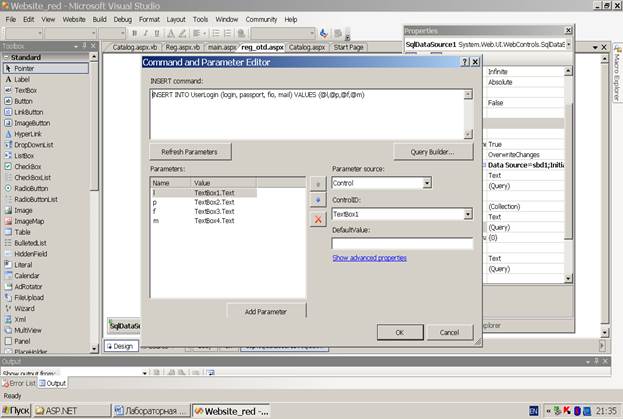Select the ImageButton control in Toolbox
This screenshot has width=623, height=419.
[x=45, y=123]
